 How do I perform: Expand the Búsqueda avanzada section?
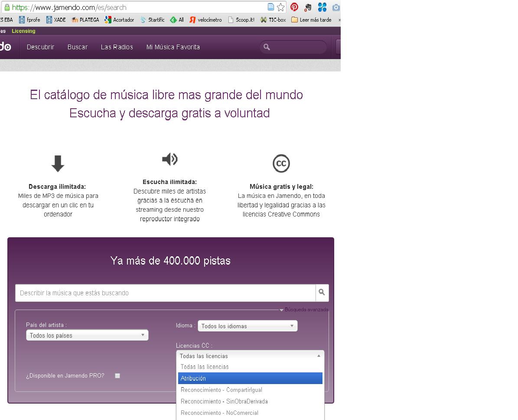pyautogui.click(x=306, y=309)
